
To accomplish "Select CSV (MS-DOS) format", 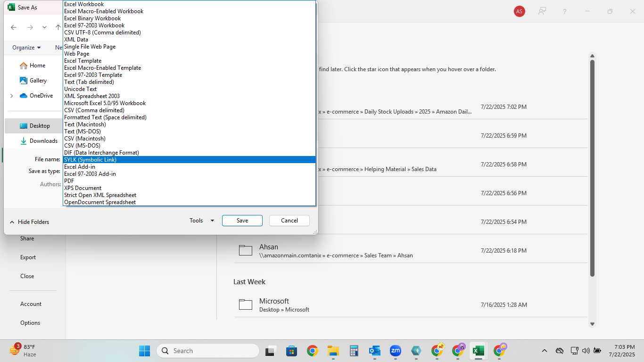I will pos(189,146).
